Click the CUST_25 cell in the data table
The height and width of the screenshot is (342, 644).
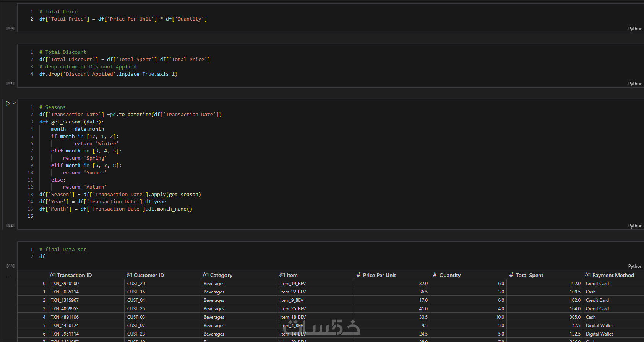coord(136,309)
